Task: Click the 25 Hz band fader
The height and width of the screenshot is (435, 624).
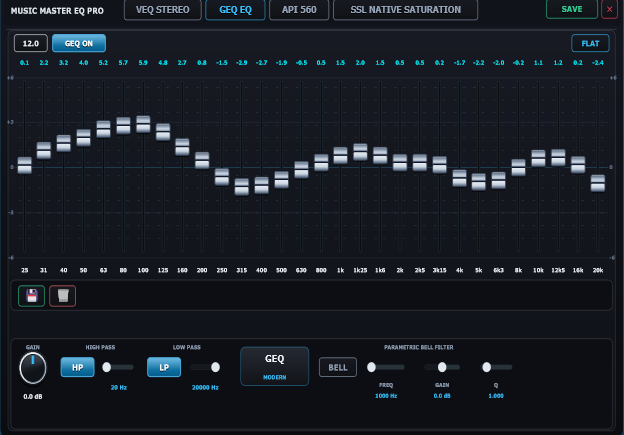Action: [x=25, y=165]
